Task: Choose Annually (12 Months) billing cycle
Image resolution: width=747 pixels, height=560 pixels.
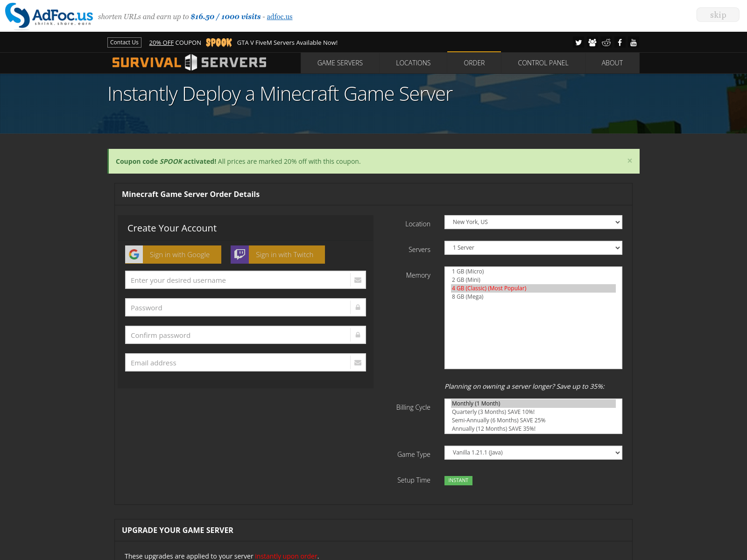Action: click(x=533, y=429)
